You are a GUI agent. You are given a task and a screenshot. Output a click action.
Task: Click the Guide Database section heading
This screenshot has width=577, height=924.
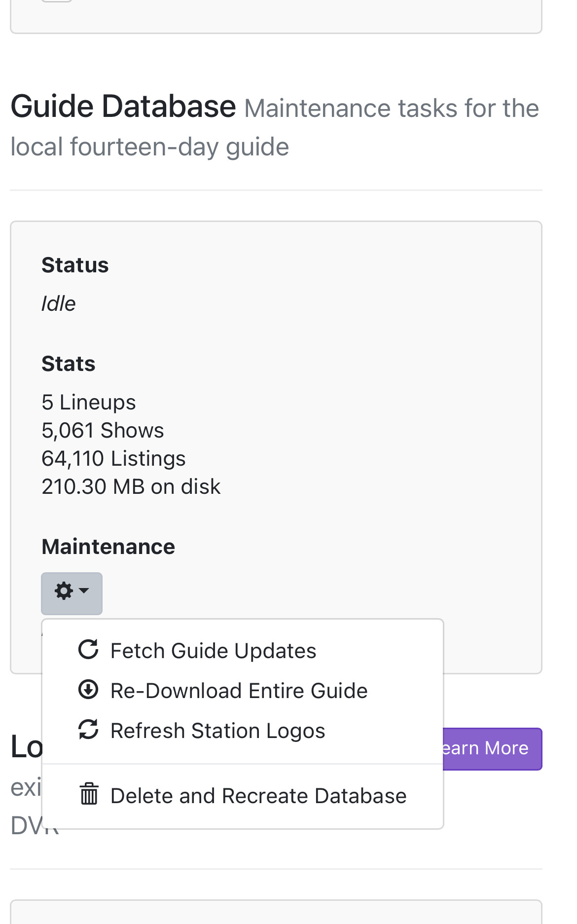[x=123, y=107]
